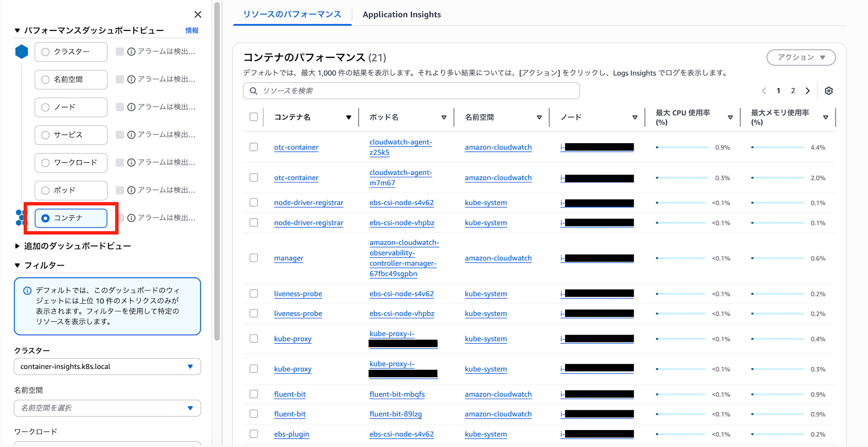The width and height of the screenshot is (868, 447).
Task: Click the リソースを検索 search field
Action: click(411, 91)
